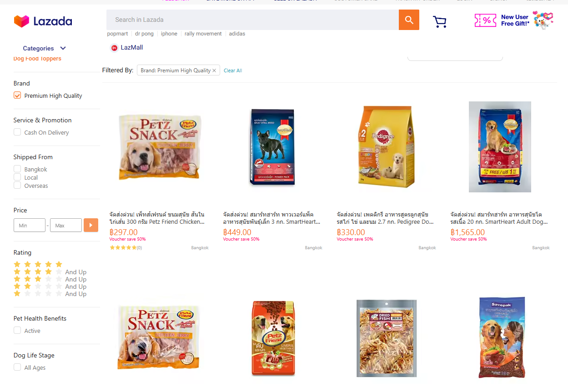
Task: Uncheck the Premium High Quality brand checkbox
Action: pyautogui.click(x=17, y=95)
